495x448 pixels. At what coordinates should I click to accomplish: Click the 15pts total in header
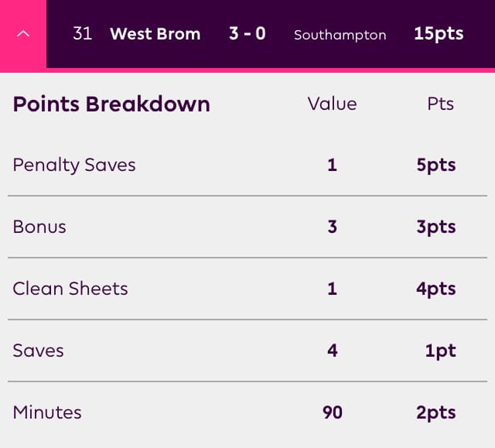tap(439, 34)
